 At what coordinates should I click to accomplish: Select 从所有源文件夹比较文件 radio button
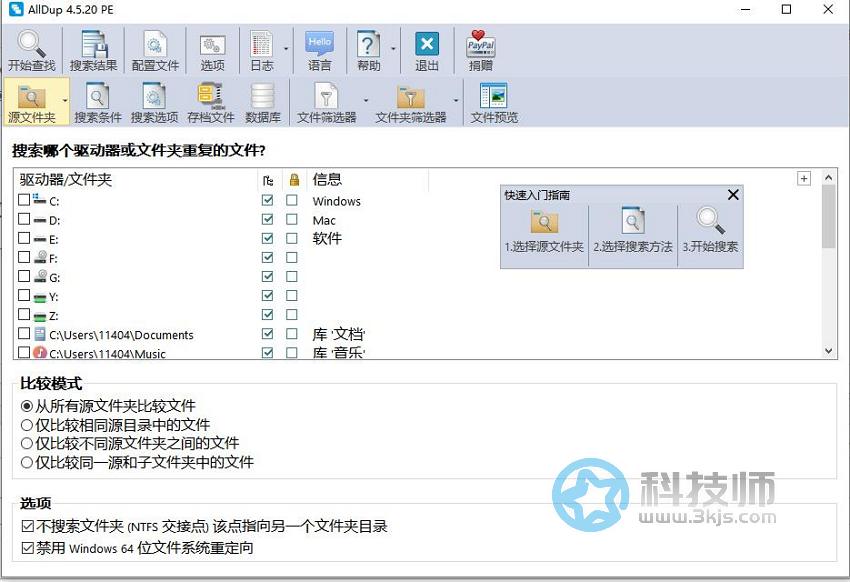[x=27, y=406]
